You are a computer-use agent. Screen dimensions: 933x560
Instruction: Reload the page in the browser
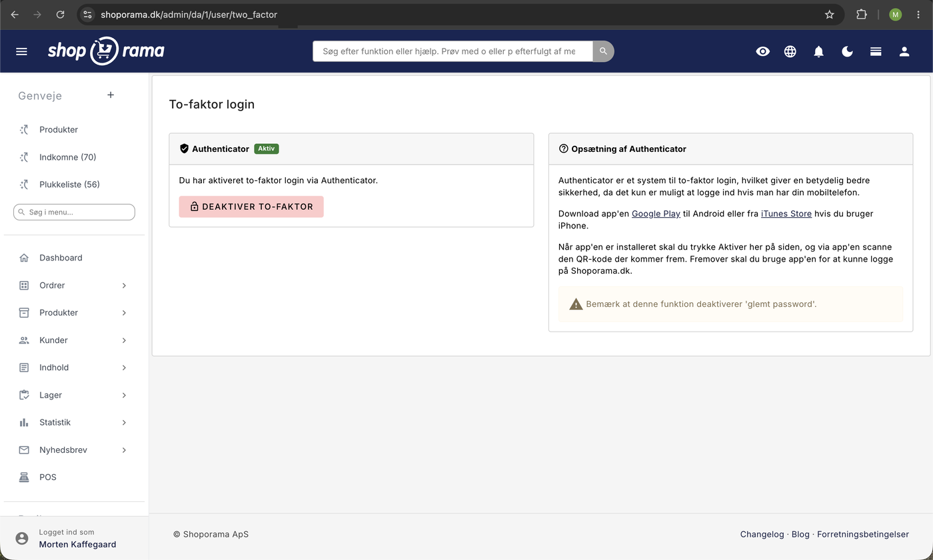[x=60, y=14]
